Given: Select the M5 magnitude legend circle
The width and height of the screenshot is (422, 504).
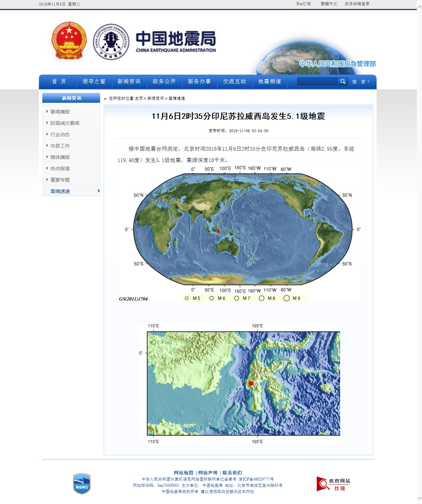Looking at the screenshot, I should [x=187, y=298].
